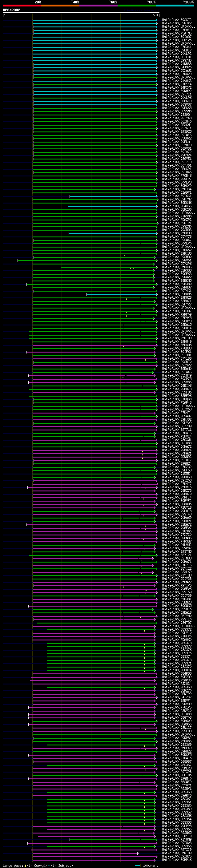Screen dimensions: 197x868
Task: Select the UniRef100_B8BKN5 label
Action: (177, 281)
